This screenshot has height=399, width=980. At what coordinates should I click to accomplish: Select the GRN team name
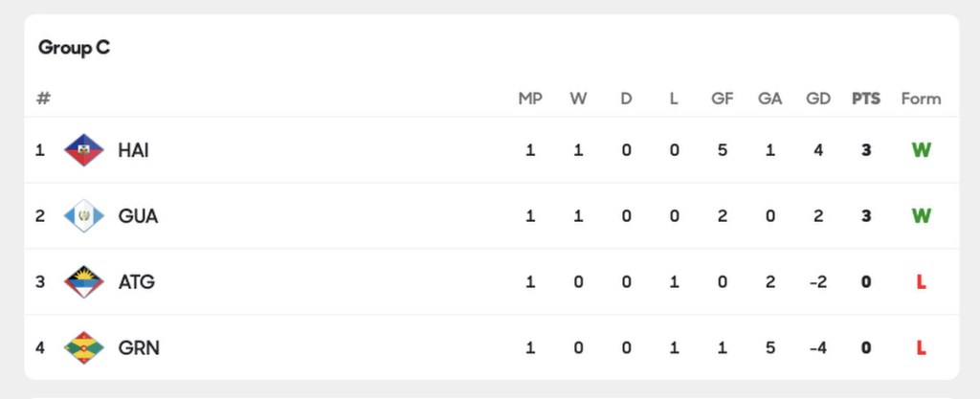139,348
